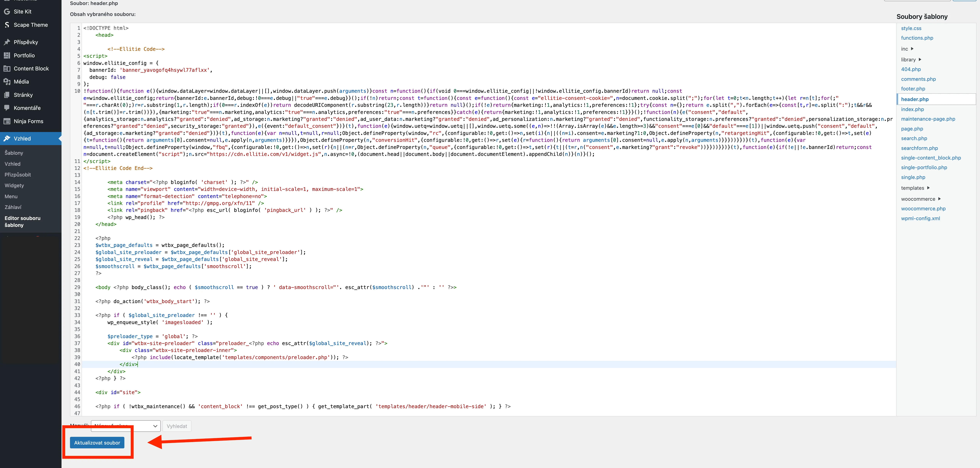The height and width of the screenshot is (468, 980).
Task: Open the Média library icon
Action: (x=7, y=81)
